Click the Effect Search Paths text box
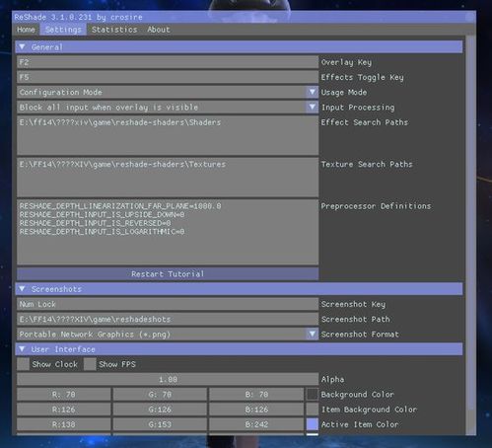492x448 pixels. (x=168, y=135)
